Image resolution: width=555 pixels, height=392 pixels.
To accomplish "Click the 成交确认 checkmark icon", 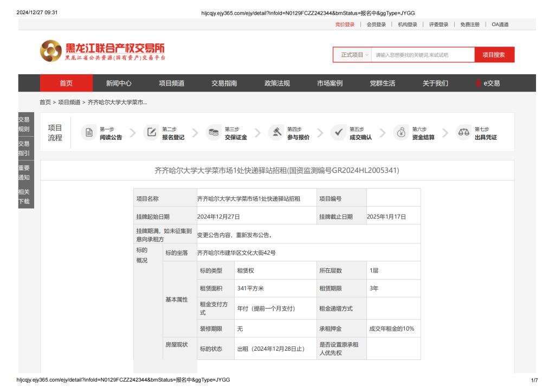I will pos(339,133).
